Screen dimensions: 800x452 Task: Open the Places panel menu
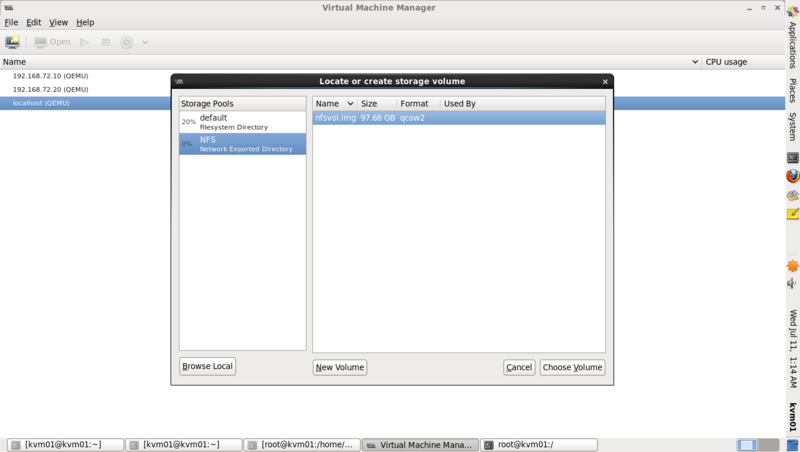click(x=792, y=90)
